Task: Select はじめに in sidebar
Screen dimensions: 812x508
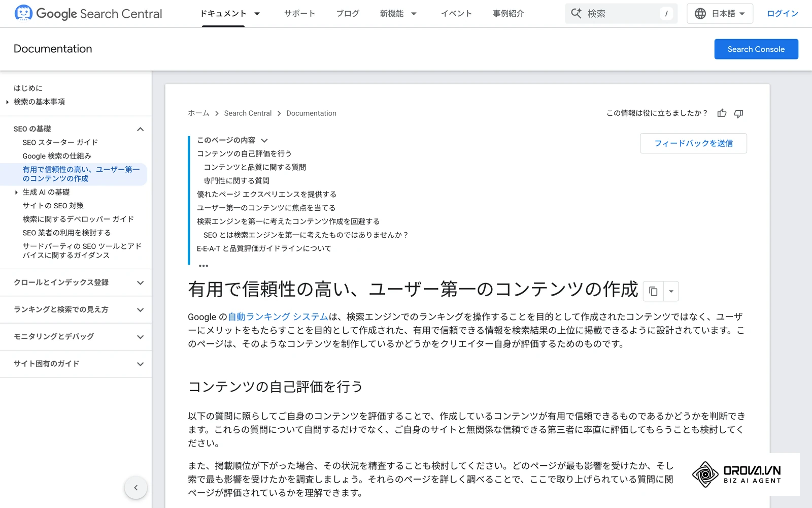Action: [28, 88]
